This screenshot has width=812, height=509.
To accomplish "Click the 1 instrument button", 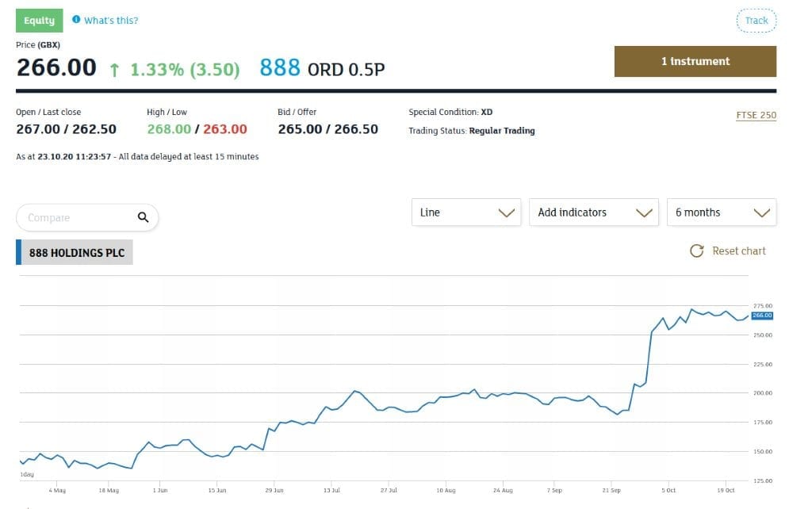I will click(x=695, y=61).
